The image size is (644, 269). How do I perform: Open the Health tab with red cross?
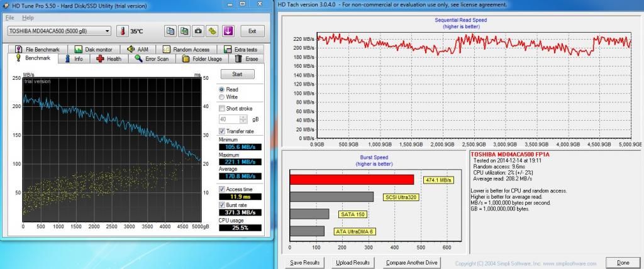[109, 59]
